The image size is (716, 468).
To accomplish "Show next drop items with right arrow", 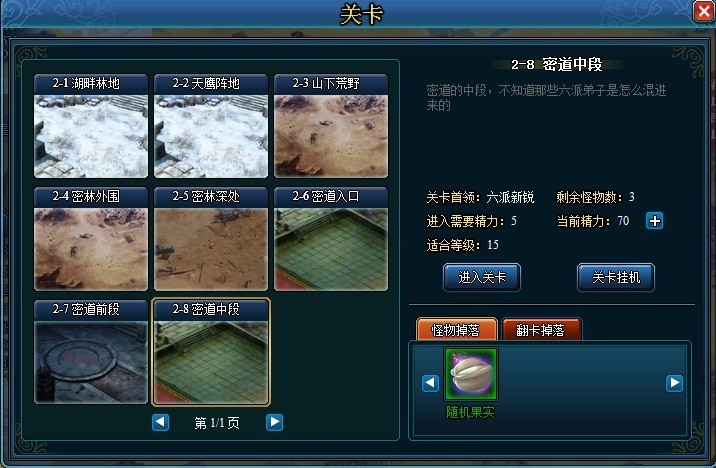I will [x=674, y=383].
